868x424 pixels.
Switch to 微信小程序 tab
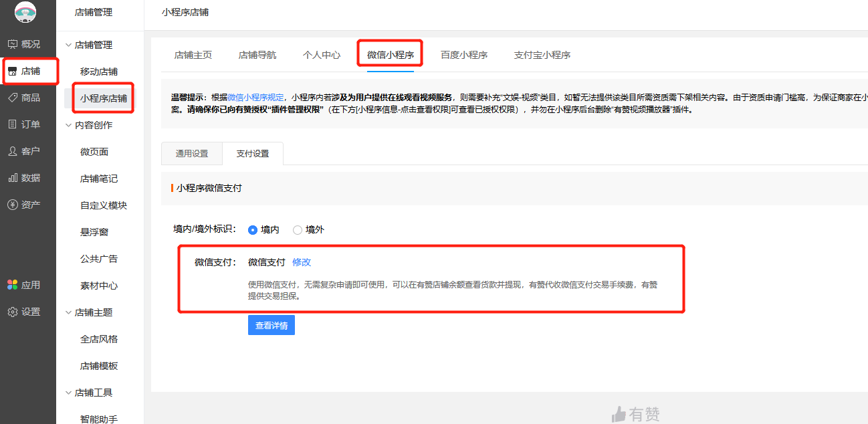coord(391,55)
